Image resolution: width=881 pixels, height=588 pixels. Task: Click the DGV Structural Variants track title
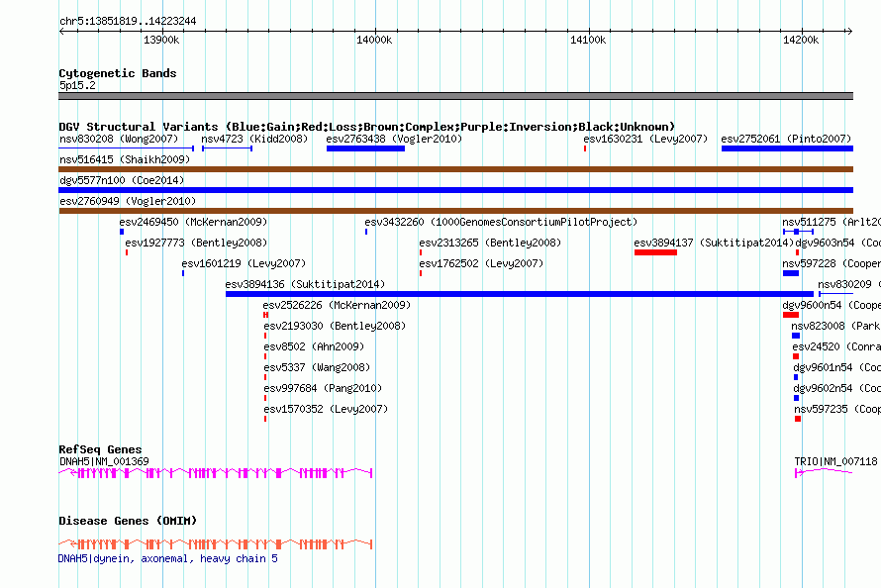coord(366,127)
